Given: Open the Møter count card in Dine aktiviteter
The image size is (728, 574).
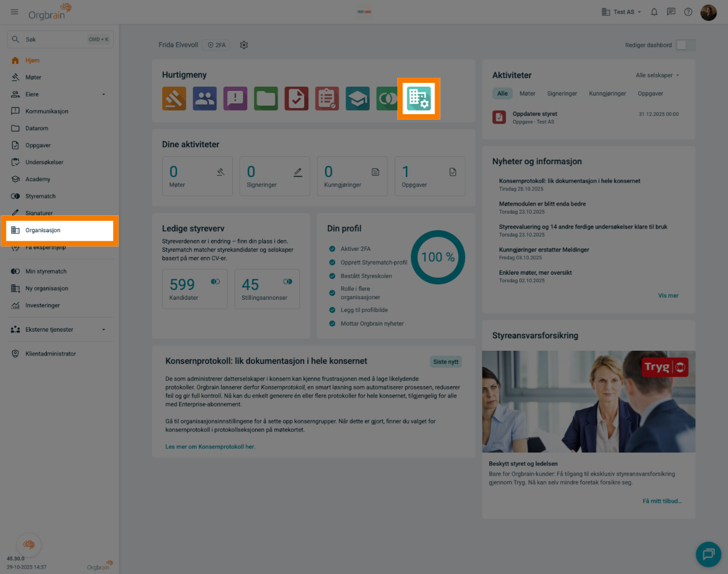Looking at the screenshot, I should tap(197, 176).
